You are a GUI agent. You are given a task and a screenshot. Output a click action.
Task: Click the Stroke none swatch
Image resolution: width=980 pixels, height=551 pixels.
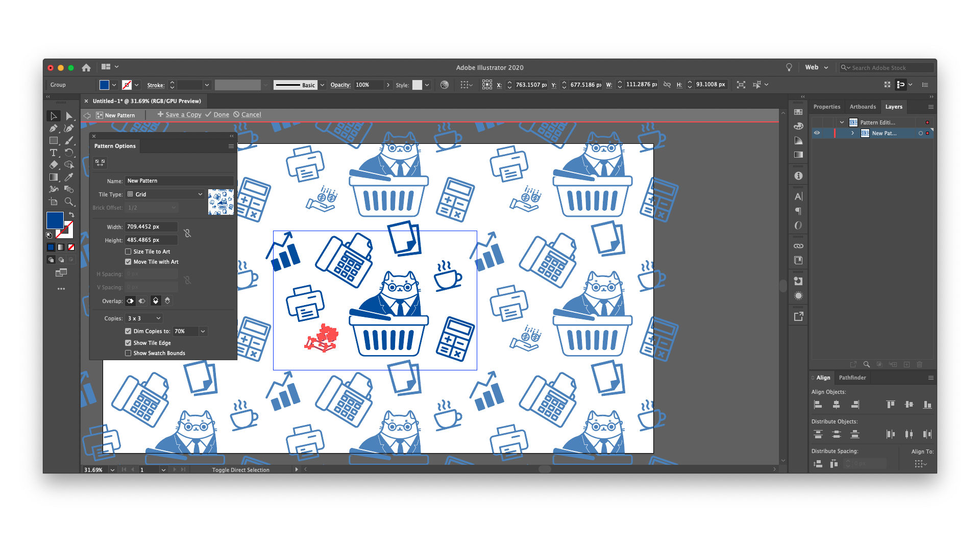coord(127,85)
